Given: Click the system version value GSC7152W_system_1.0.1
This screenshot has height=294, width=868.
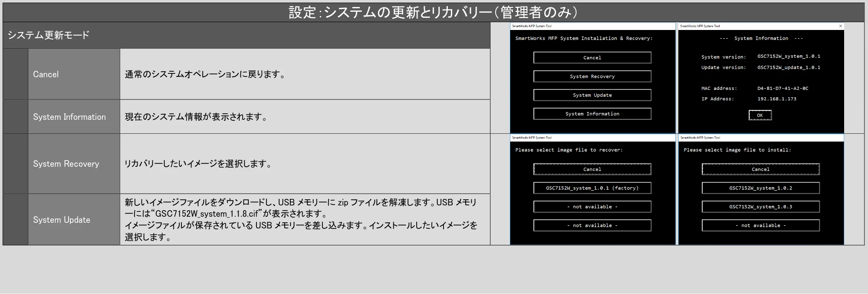Looking at the screenshot, I should tap(789, 56).
